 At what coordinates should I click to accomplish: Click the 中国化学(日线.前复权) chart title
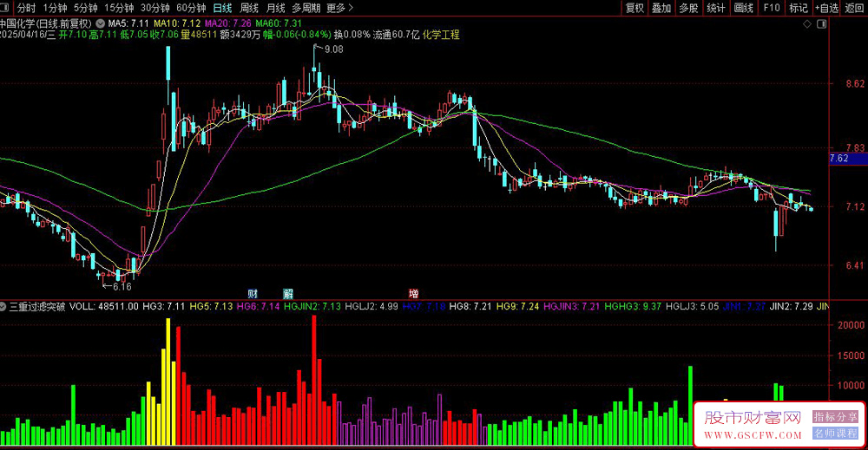pos(45,23)
